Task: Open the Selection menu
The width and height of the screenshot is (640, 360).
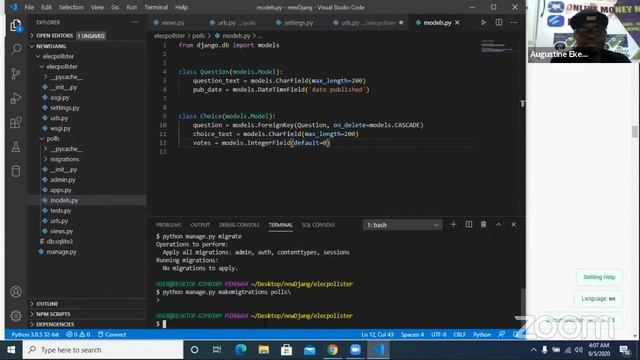Action: pyautogui.click(x=71, y=7)
